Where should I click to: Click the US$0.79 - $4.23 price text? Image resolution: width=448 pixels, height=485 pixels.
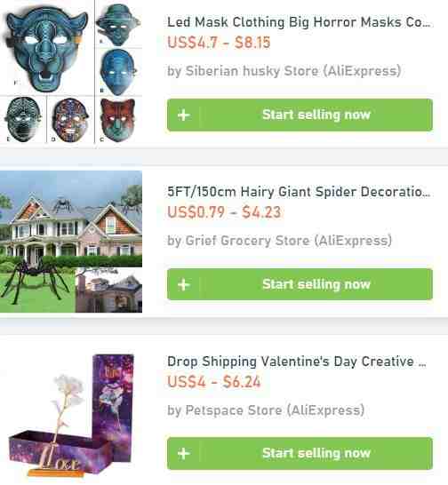point(224,212)
